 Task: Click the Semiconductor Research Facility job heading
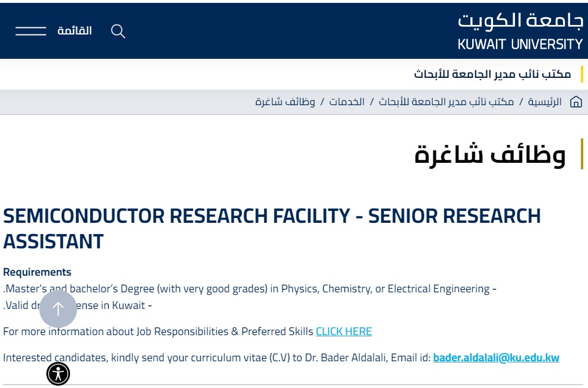(271, 228)
